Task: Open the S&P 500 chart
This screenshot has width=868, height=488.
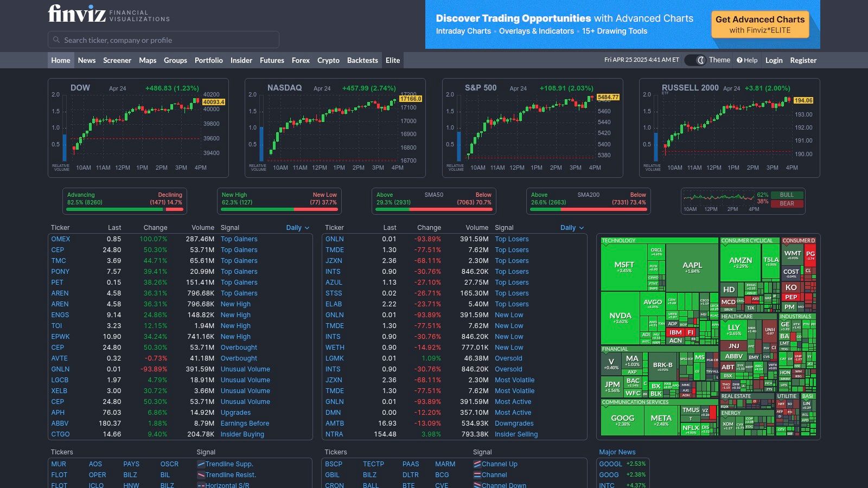Action: pos(533,128)
